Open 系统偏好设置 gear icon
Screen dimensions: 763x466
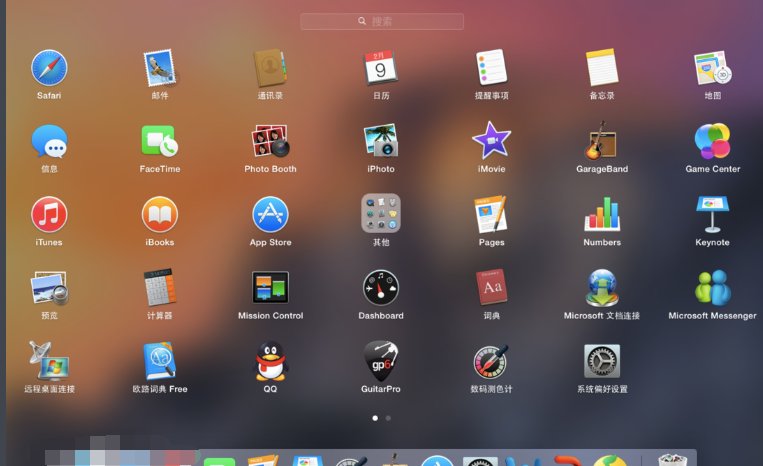pyautogui.click(x=602, y=361)
